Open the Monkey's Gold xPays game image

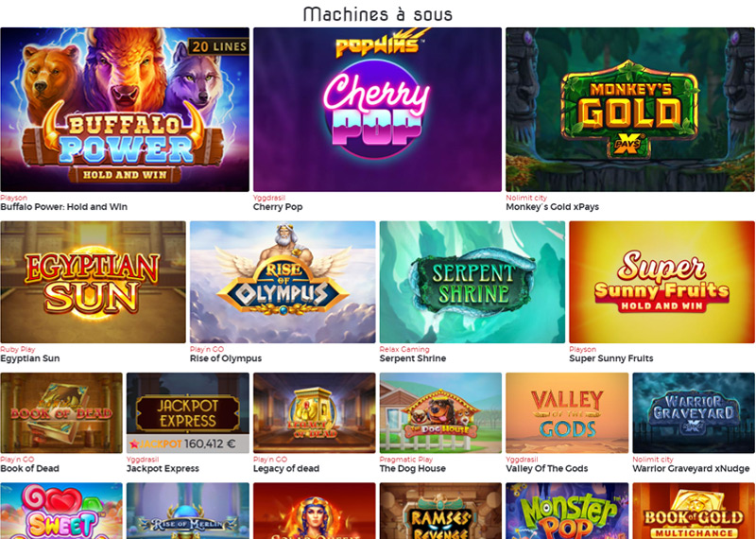point(630,110)
